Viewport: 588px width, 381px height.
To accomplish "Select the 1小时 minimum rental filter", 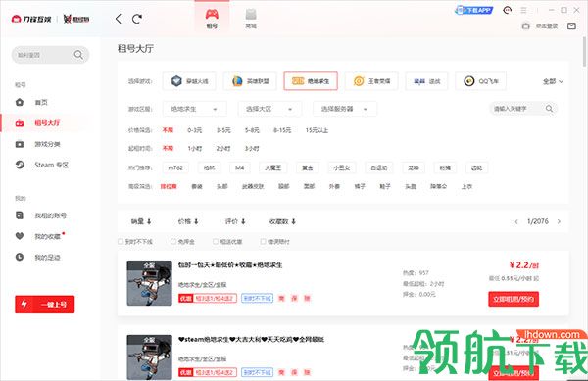I will point(195,148).
